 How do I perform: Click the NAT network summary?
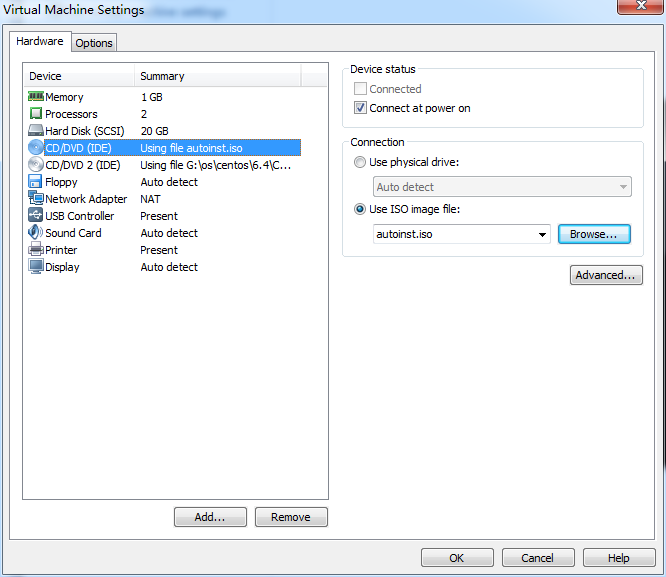click(150, 199)
